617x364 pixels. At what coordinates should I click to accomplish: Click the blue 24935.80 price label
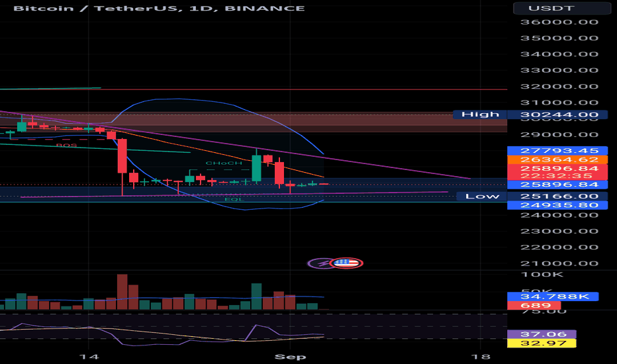coord(559,205)
